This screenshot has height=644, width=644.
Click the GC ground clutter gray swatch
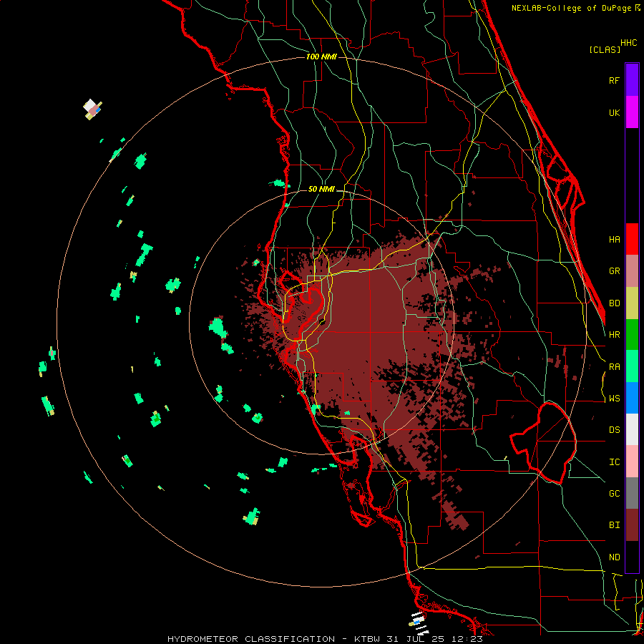point(632,493)
